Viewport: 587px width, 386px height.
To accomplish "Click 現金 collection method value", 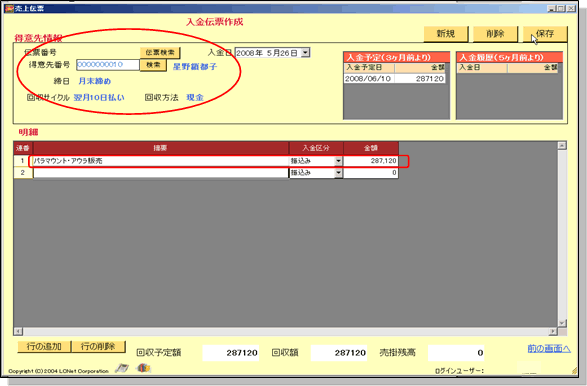I will [x=195, y=97].
